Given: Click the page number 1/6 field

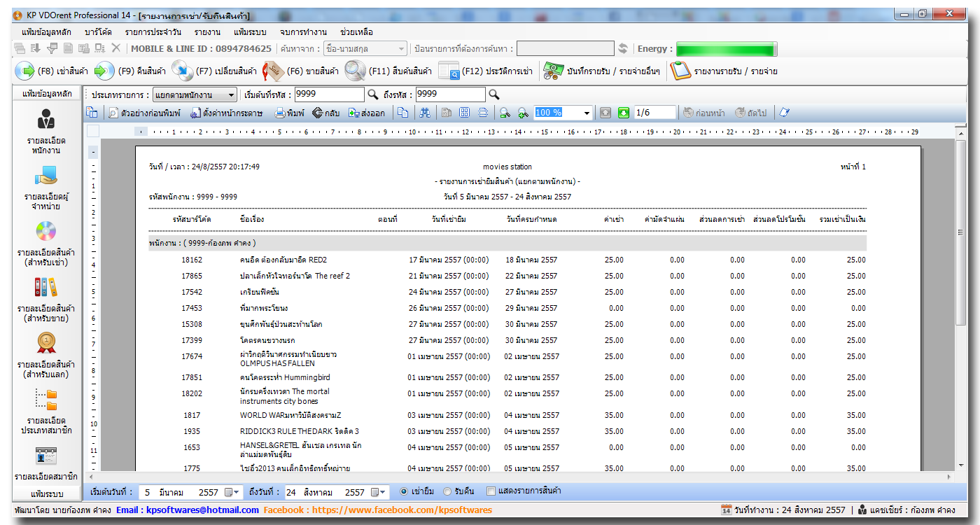Looking at the screenshot, I should coord(655,113).
